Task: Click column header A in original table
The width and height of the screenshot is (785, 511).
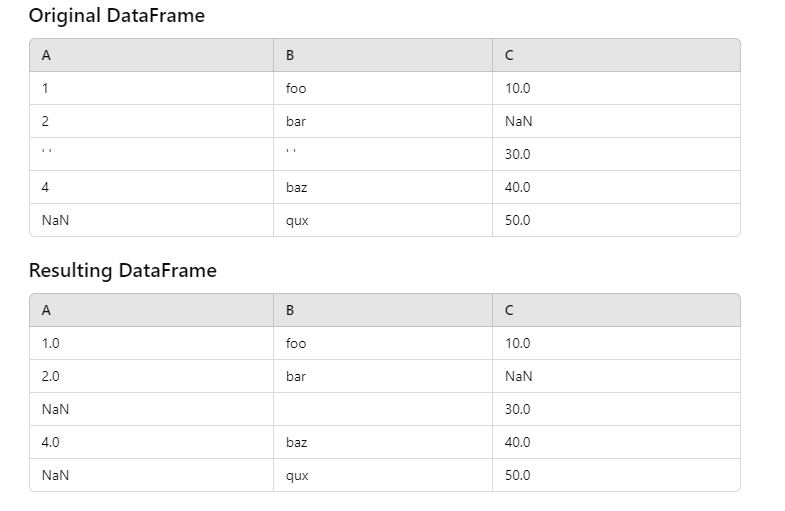Action: [x=46, y=56]
